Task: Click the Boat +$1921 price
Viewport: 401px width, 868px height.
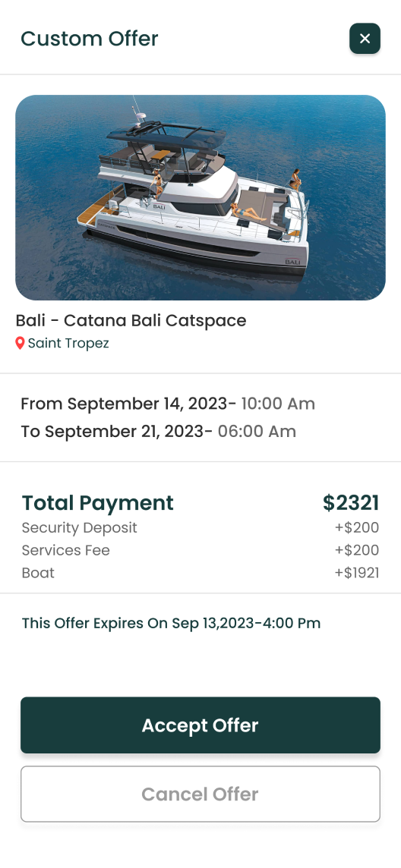Action: coord(357,573)
